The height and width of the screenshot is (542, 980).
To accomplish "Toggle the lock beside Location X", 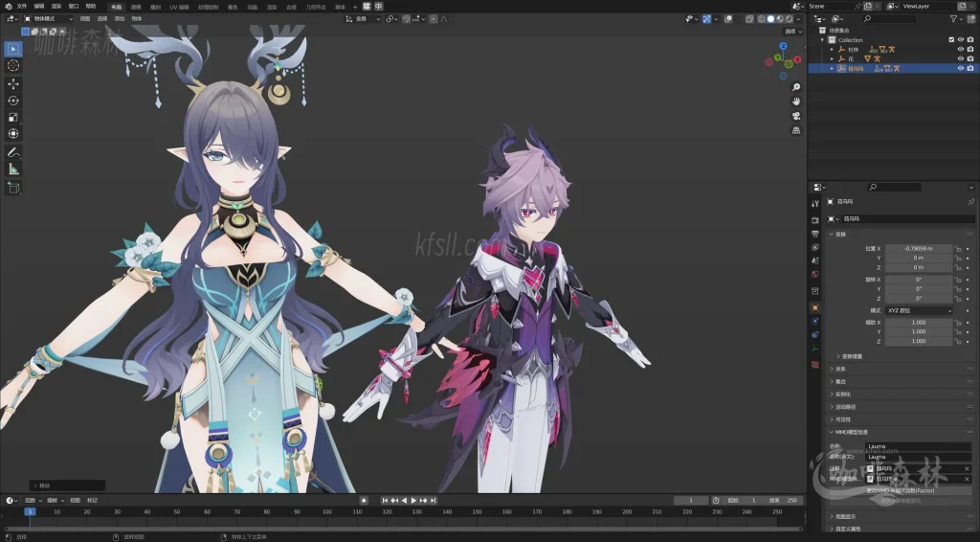I will tap(957, 249).
